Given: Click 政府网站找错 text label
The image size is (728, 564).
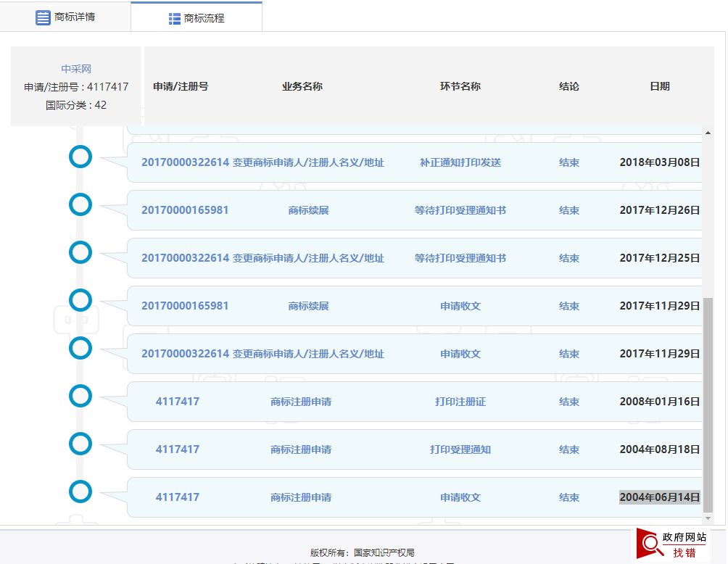Looking at the screenshot, I should [684, 544].
